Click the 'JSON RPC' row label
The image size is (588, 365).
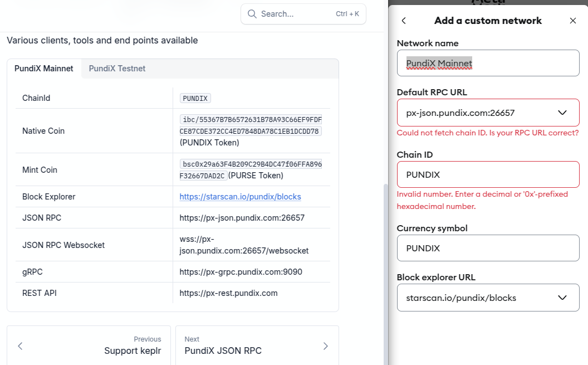tap(42, 218)
